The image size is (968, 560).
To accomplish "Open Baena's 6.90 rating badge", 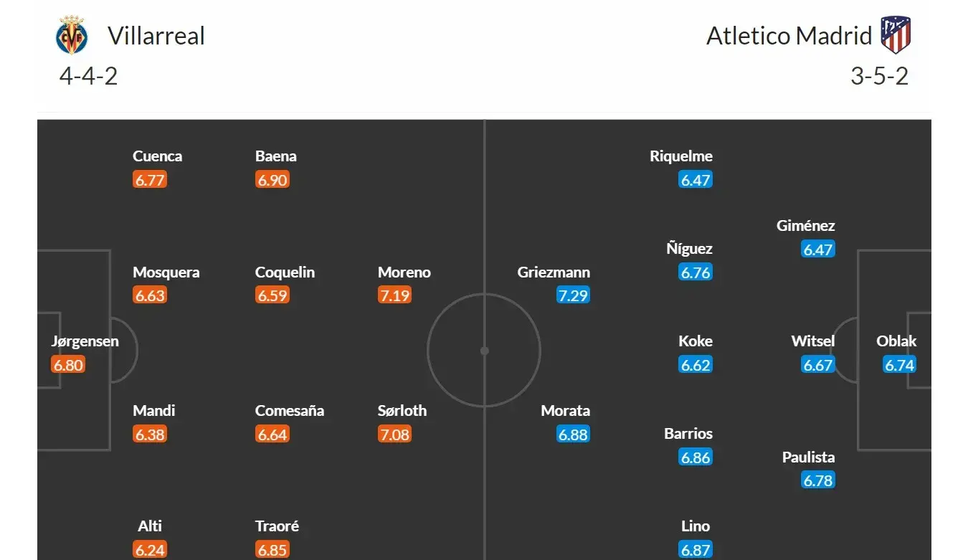I will point(272,180).
